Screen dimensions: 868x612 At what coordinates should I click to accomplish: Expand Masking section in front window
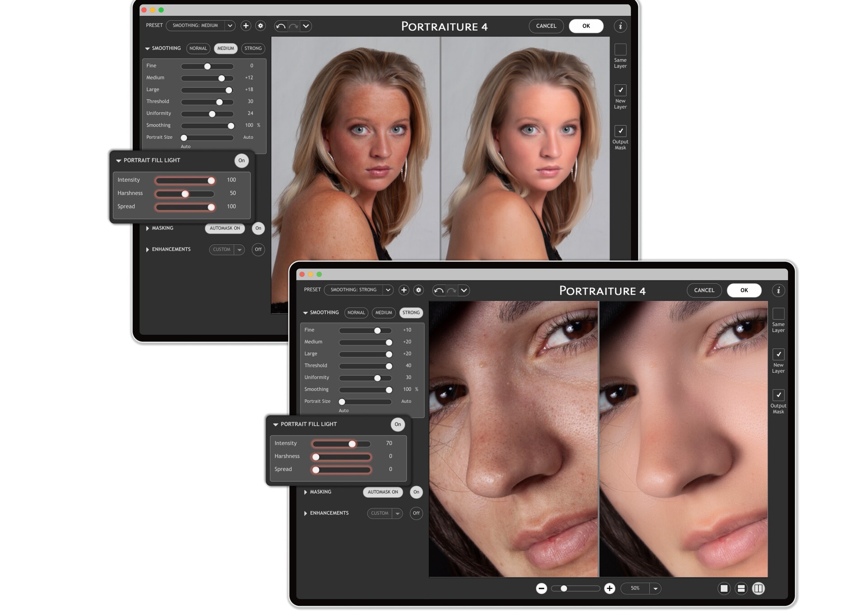click(306, 492)
